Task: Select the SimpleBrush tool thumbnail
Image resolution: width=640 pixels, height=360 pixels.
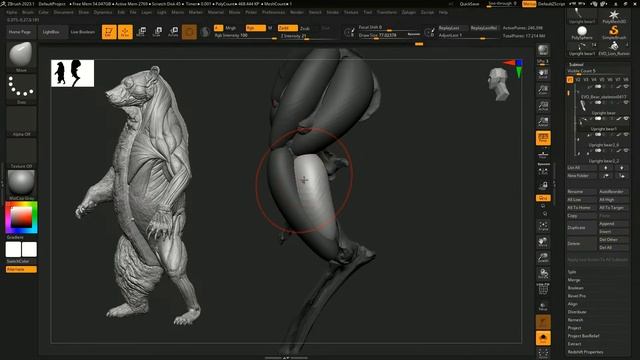Action: click(x=614, y=32)
